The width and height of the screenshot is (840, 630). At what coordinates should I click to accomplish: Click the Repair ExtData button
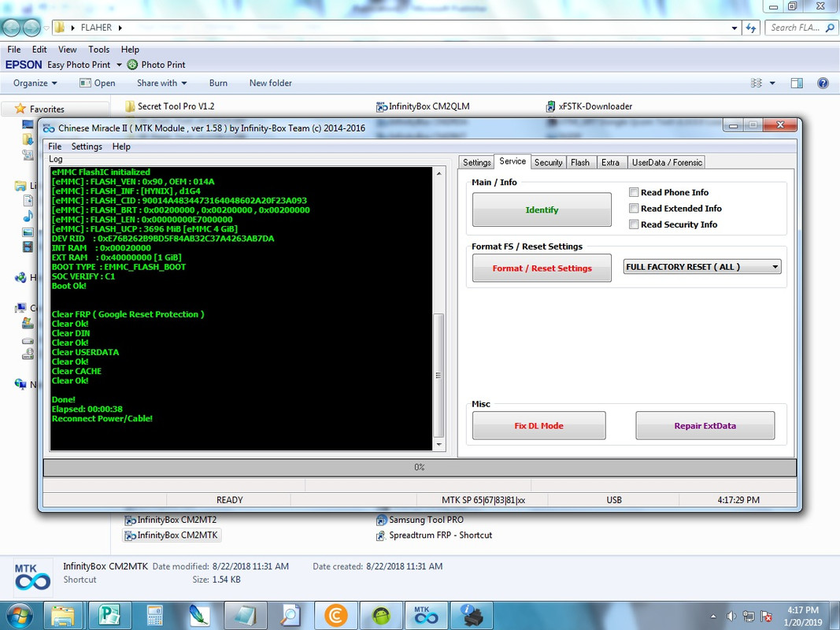click(x=705, y=425)
